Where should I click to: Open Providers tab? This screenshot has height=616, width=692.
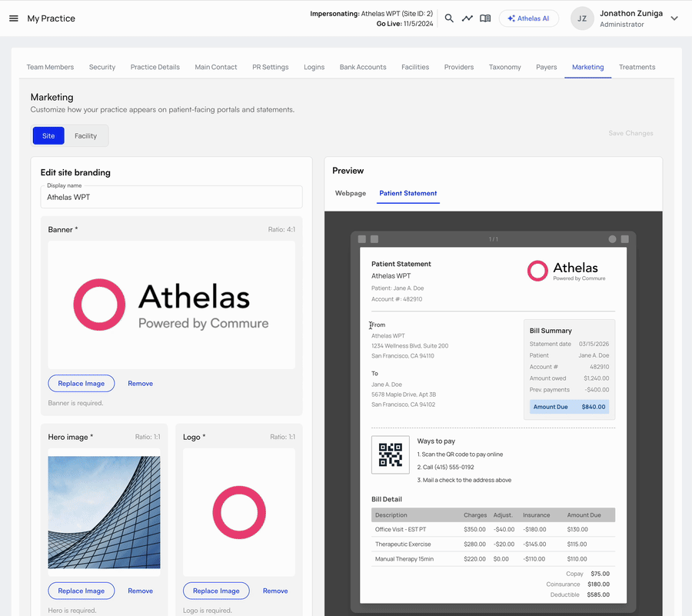(458, 67)
